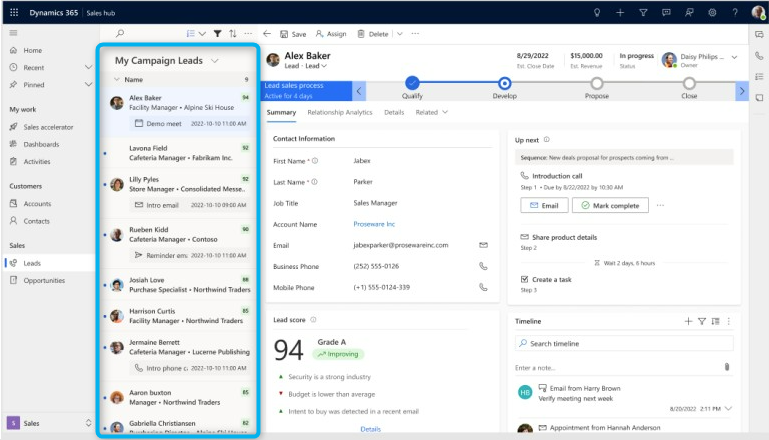Open advanced find filter icon in header
769x440 pixels.
point(643,13)
